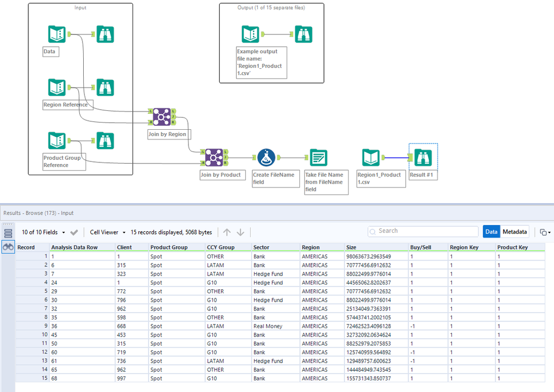Screen dimensions: 554x392
Task: Click the Create FileName formula tool
Action: coord(267,158)
